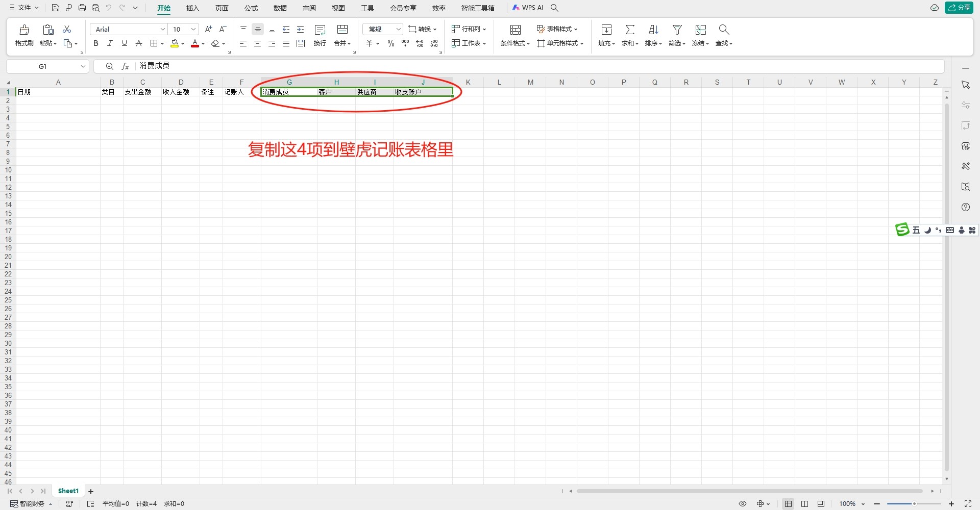Click the Filter (筛选) funnel icon
This screenshot has width=980, height=510.
pyautogui.click(x=677, y=30)
